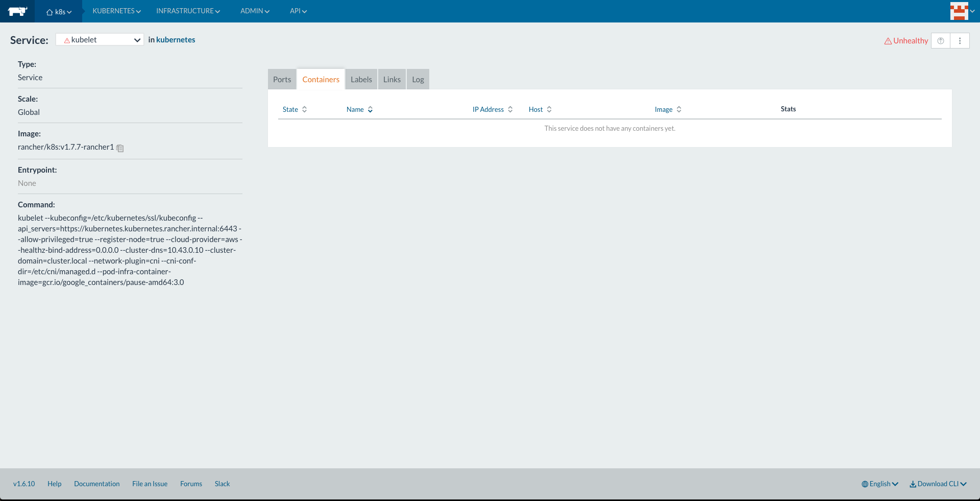This screenshot has height=501, width=980.
Task: Click the Entrypoint value None
Action: pos(27,183)
